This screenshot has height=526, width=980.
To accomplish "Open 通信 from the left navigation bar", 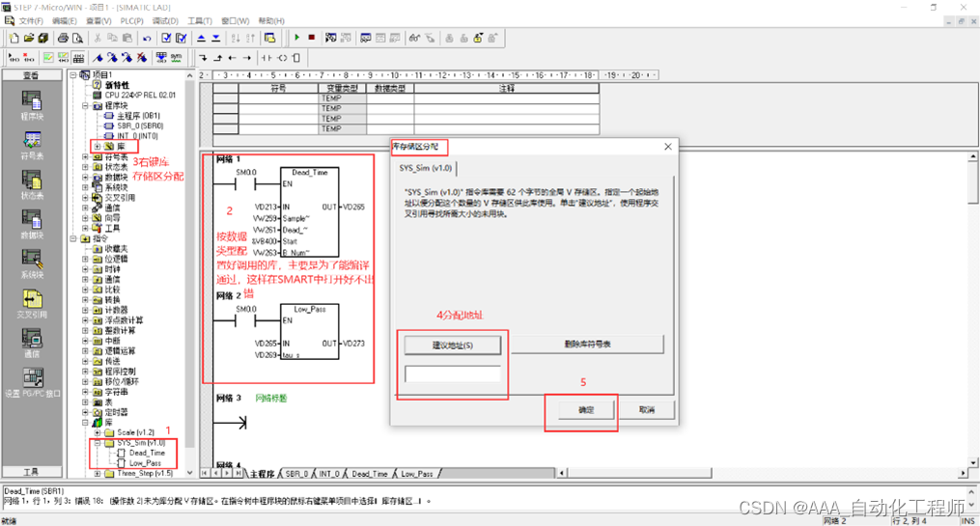I will click(32, 343).
